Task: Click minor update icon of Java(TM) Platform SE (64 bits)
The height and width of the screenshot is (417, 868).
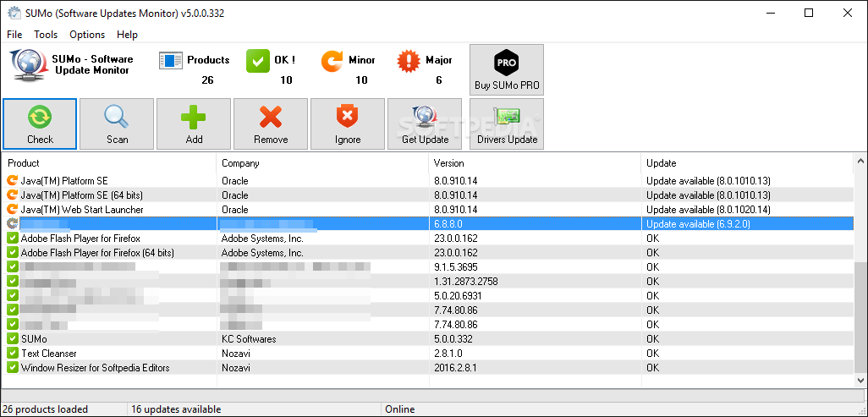Action: tap(12, 195)
